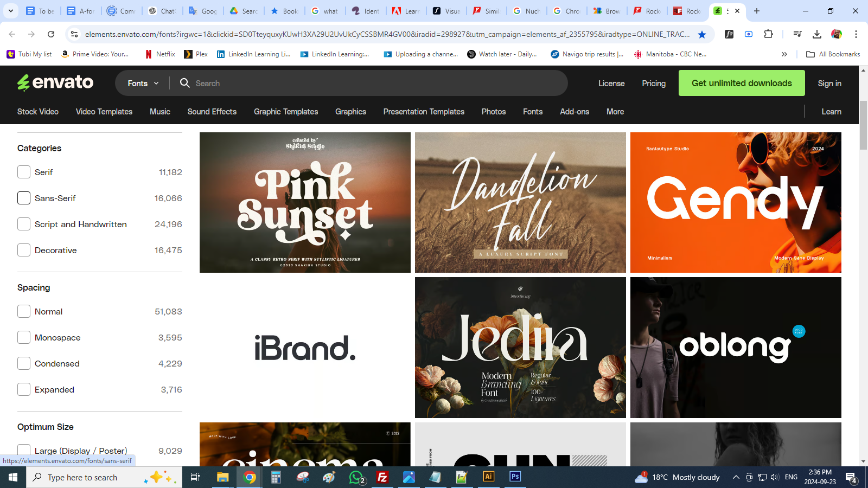The width and height of the screenshot is (868, 488).
Task: Click Get unlimited downloads button
Action: (742, 83)
